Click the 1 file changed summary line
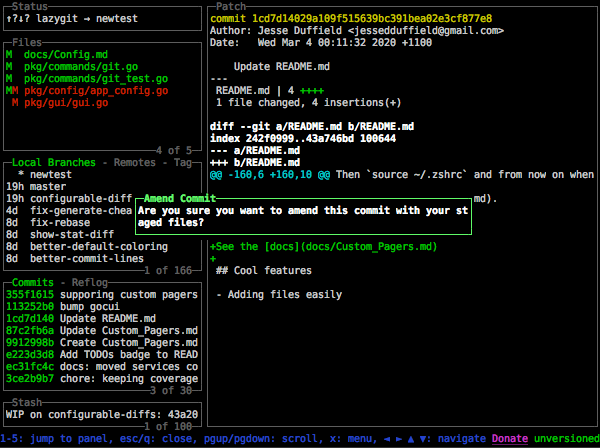 (308, 103)
